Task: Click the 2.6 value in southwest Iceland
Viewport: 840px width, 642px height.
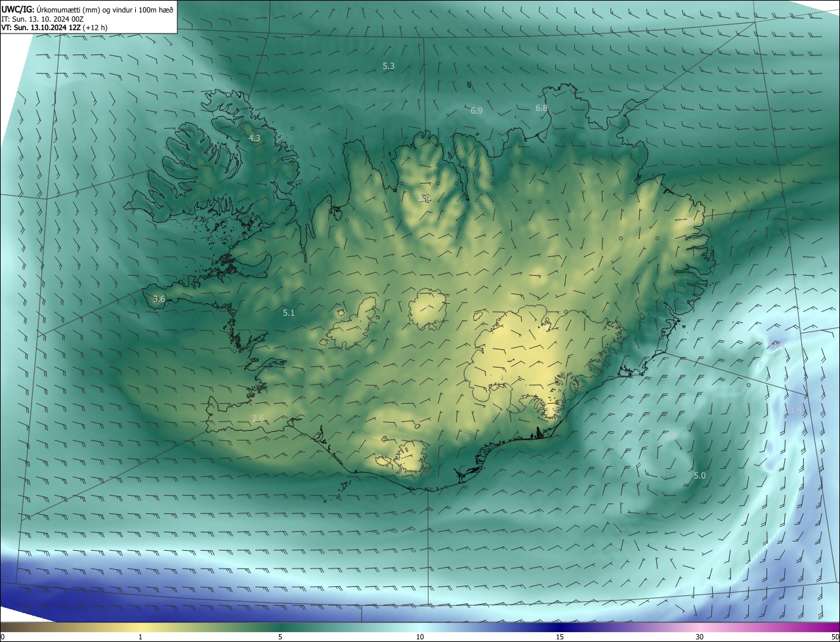Action: tap(258, 418)
